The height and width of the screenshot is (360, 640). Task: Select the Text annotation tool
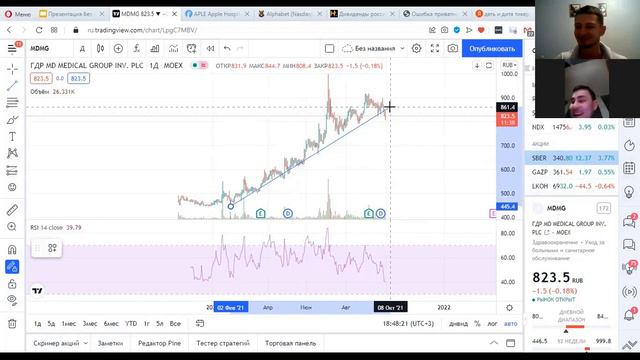(12, 137)
